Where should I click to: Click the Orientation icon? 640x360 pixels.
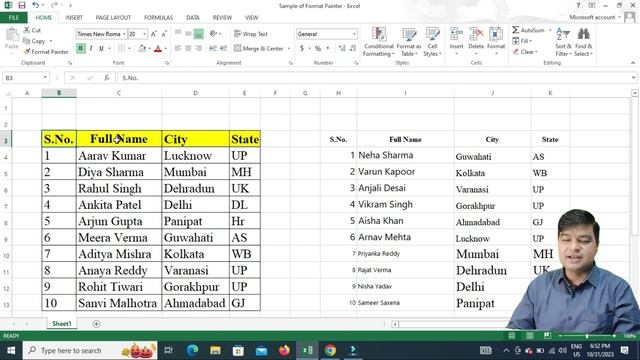tap(213, 34)
